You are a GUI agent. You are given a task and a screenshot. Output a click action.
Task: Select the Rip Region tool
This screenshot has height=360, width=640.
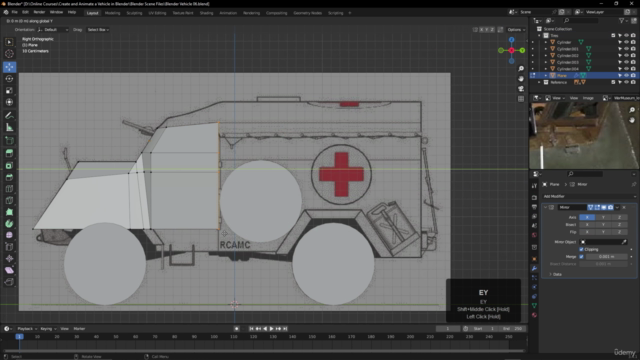(x=9, y=282)
